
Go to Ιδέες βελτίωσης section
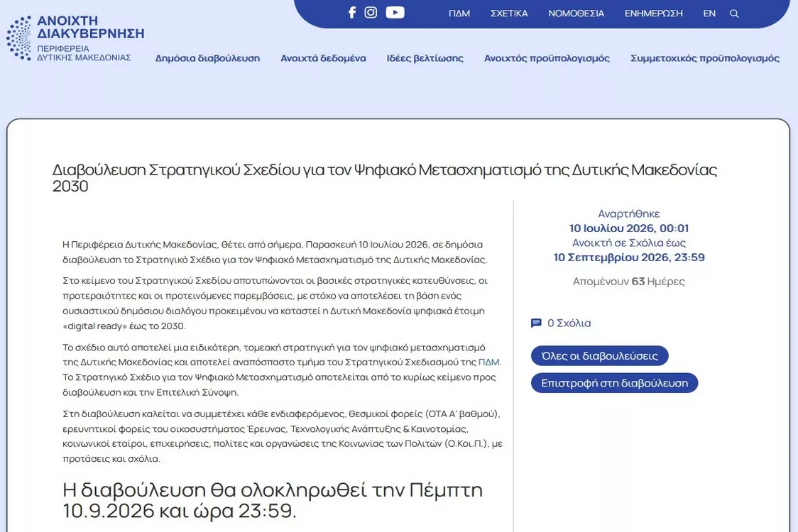(425, 58)
